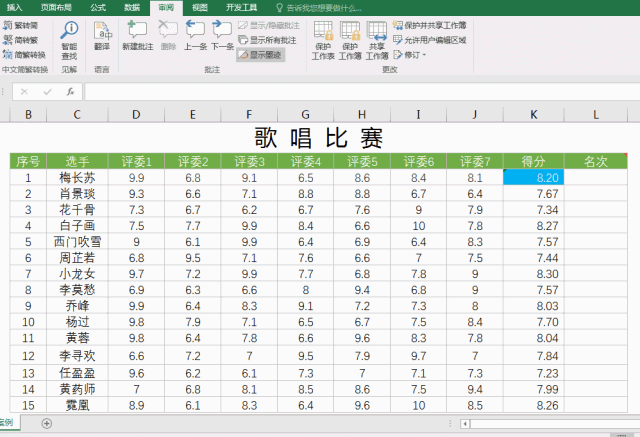Toggle Show Ink (显示墨迹) button
Image resolution: width=640 pixels, height=437 pixels.
[260, 55]
